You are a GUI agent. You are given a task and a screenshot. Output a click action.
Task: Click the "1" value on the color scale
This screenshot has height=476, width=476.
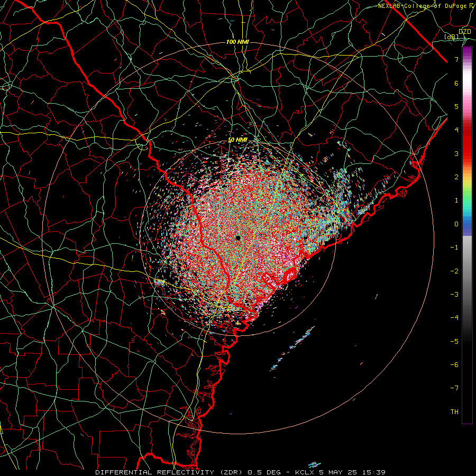coord(456,200)
